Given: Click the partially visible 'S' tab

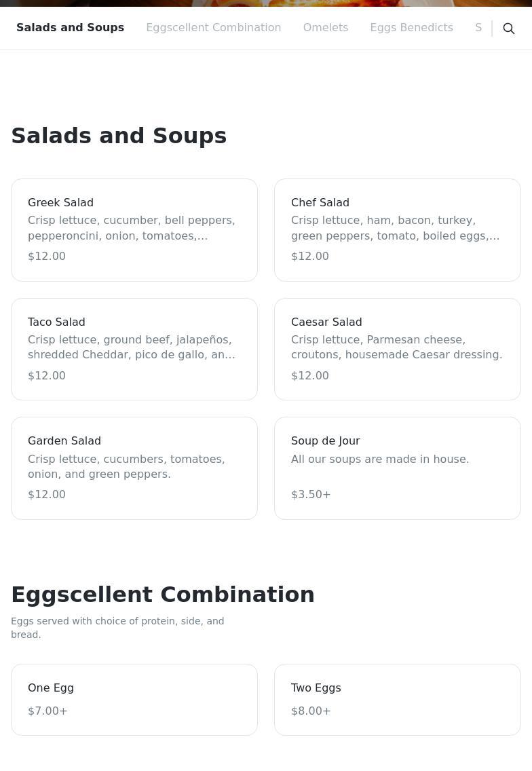Looking at the screenshot, I should pyautogui.click(x=478, y=28).
